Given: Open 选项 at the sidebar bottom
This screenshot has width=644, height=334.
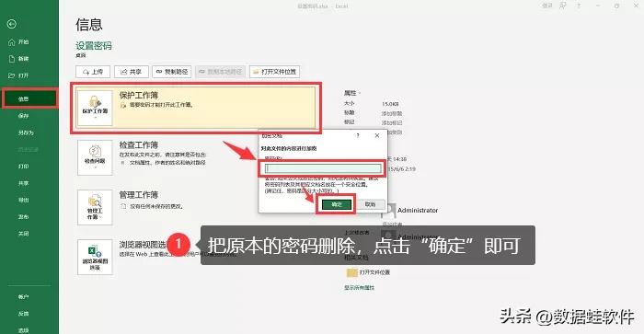Looking at the screenshot, I should pyautogui.click(x=23, y=330).
